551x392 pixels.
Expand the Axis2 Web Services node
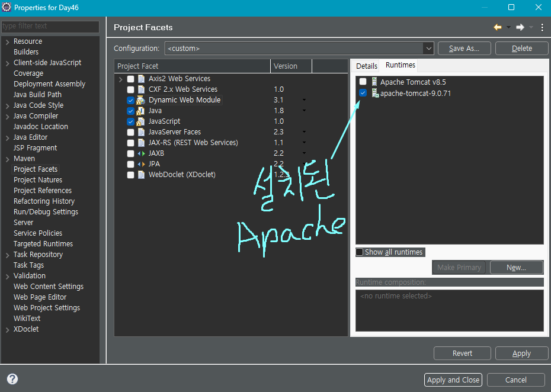click(x=120, y=79)
